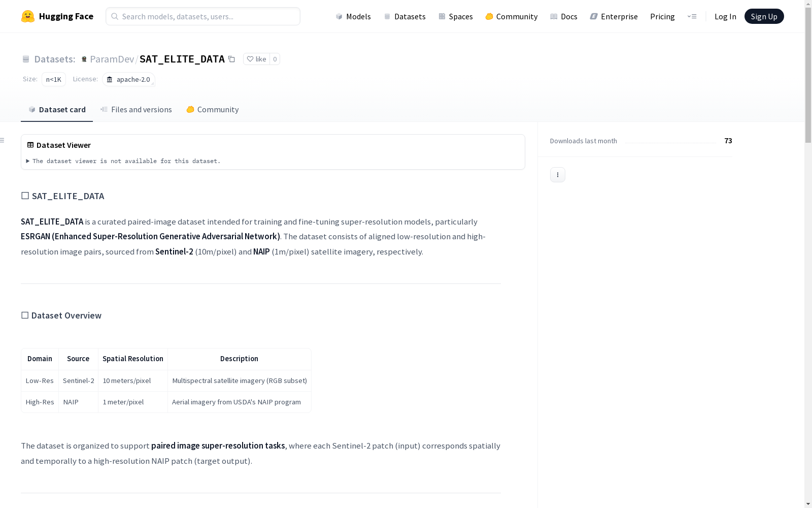The width and height of the screenshot is (812, 508).
Task: Click the Size: label
Action: click(x=30, y=79)
